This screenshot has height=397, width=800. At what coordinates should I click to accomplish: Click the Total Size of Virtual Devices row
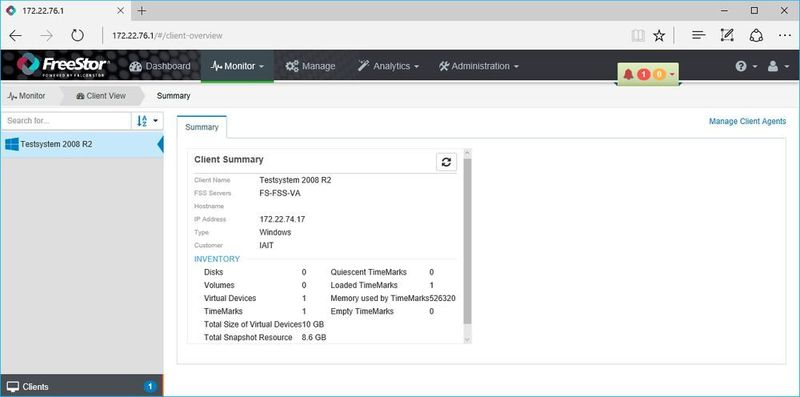coord(264,324)
